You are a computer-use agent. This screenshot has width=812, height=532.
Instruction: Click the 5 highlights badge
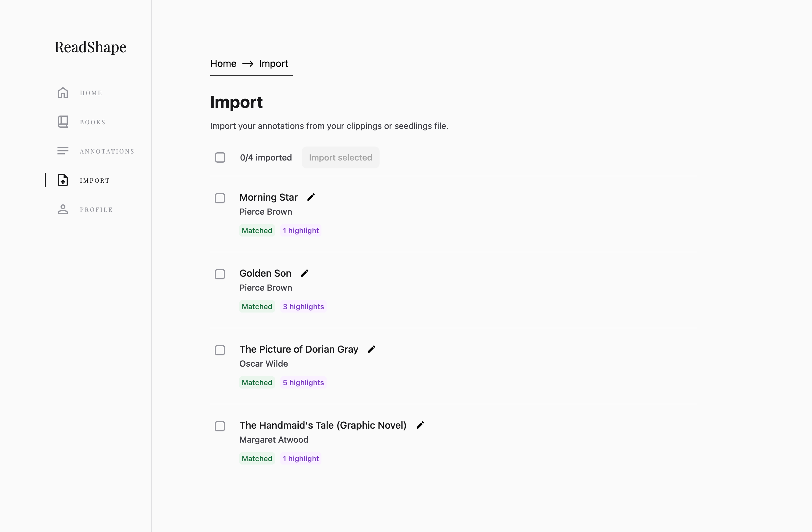point(303,383)
